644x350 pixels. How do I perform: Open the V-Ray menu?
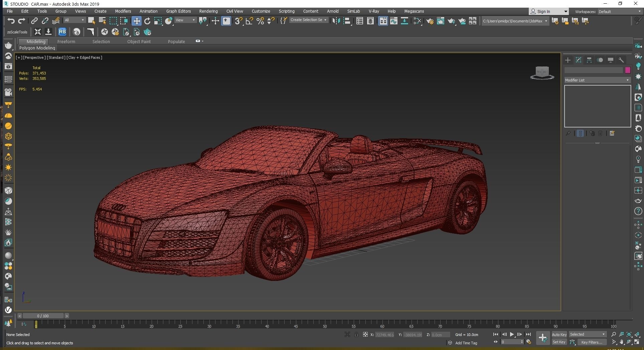click(x=374, y=11)
